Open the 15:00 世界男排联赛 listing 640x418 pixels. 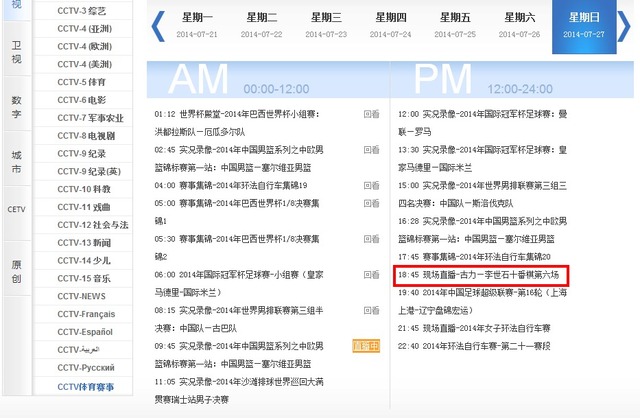coord(483,194)
